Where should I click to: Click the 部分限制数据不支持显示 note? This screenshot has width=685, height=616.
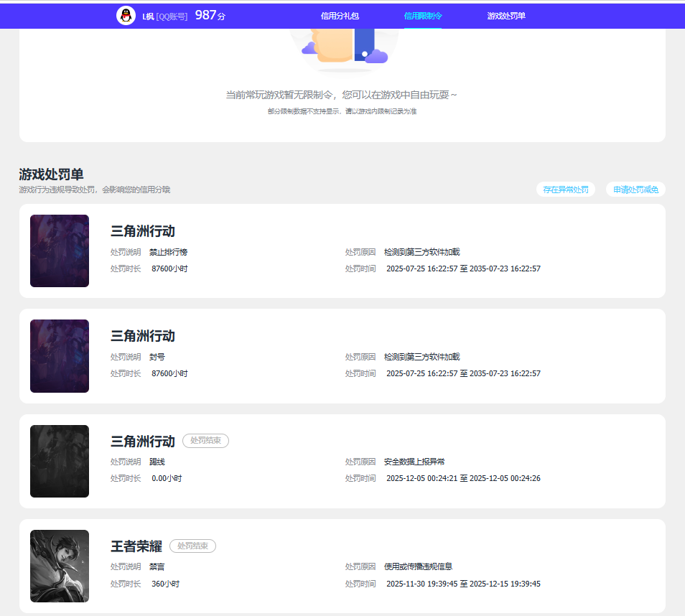tap(342, 111)
